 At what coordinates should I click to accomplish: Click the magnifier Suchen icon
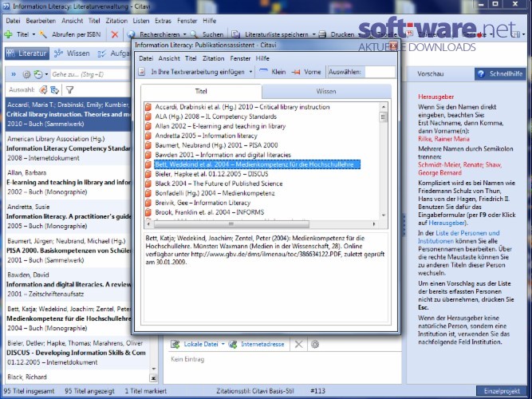click(x=194, y=34)
